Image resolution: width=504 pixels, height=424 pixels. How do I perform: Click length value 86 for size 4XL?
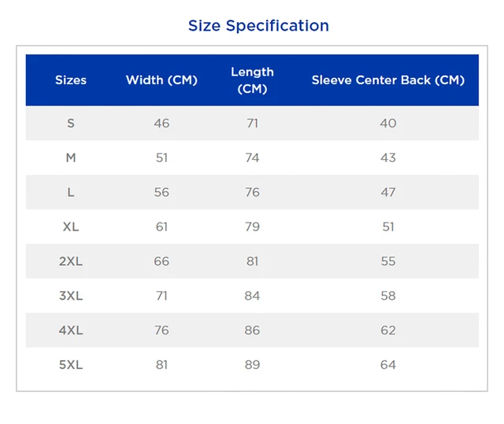252,331
